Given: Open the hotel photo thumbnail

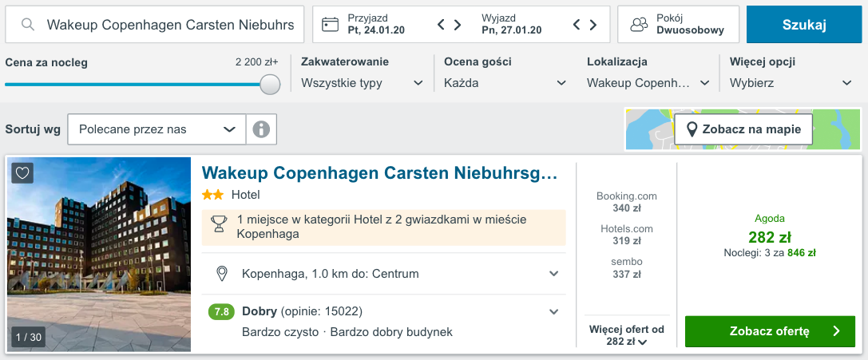Looking at the screenshot, I should [x=99, y=255].
